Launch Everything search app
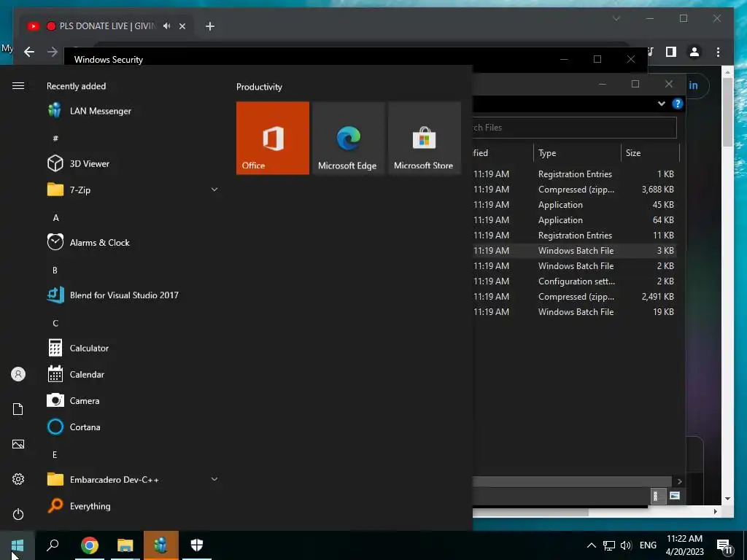747x560 pixels. pos(132,506)
